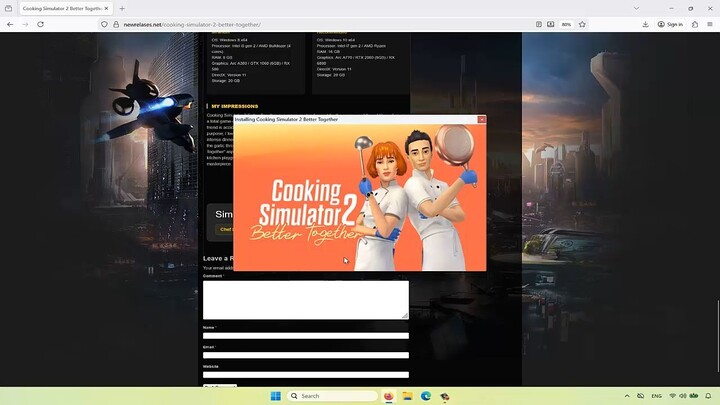Click the installer title bar text
Viewport: 720px width, 405px height.
[x=286, y=119]
